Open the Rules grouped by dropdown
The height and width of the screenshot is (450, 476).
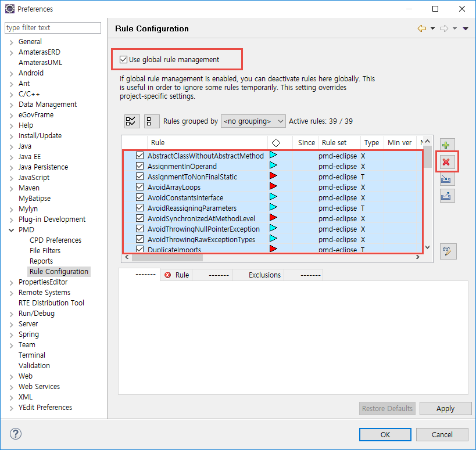pos(253,121)
